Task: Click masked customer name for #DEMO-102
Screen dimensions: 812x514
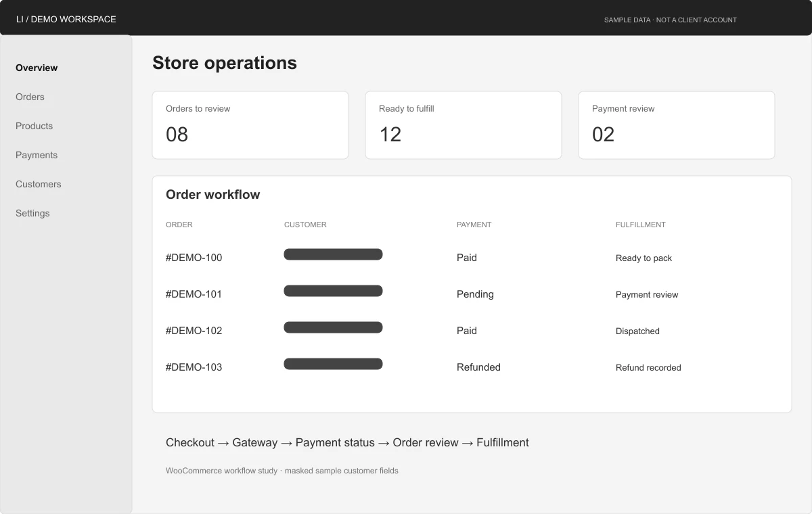Action: 333,327
